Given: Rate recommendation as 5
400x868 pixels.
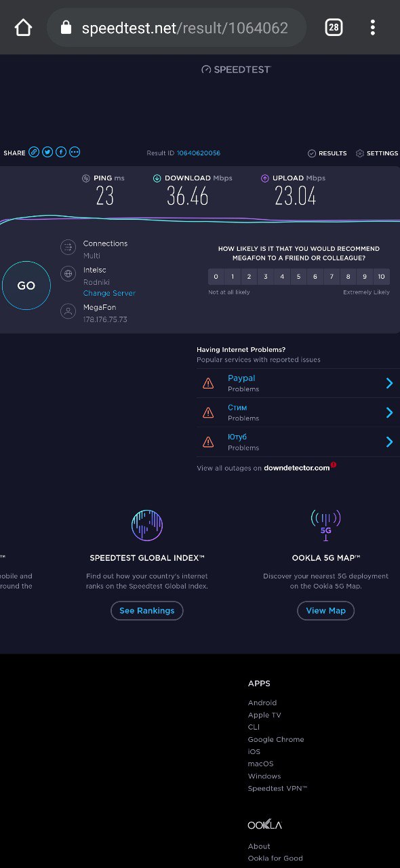Looking at the screenshot, I should (299, 277).
